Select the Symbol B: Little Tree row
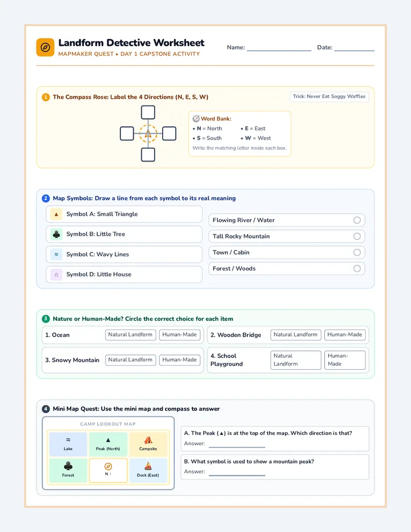Screen dimensions: 411x532 (124, 235)
